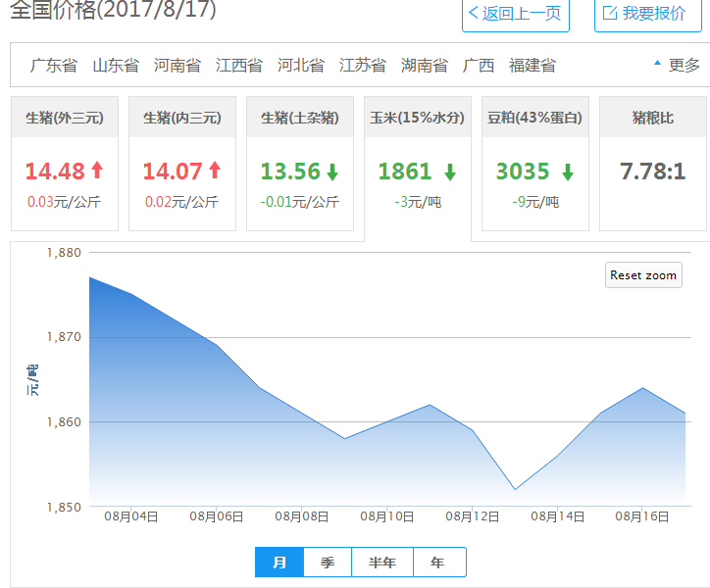Click the 08月04日 axis label

click(130, 516)
